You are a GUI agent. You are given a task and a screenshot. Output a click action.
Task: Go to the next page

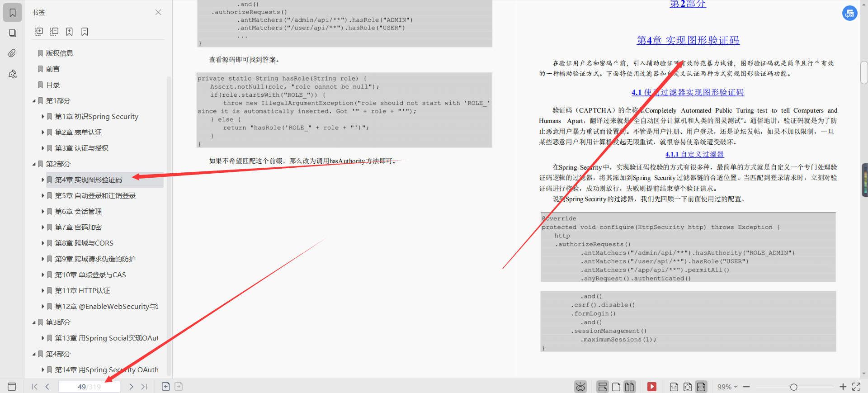(x=131, y=387)
